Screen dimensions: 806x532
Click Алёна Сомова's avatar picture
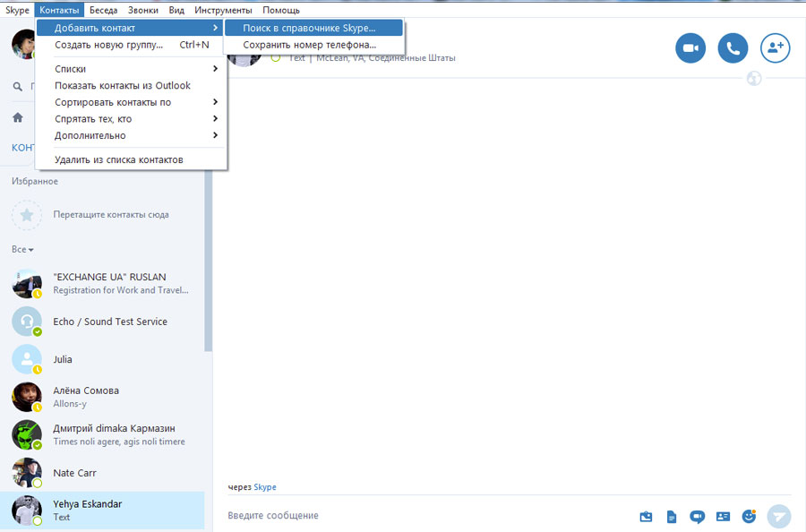click(x=27, y=397)
